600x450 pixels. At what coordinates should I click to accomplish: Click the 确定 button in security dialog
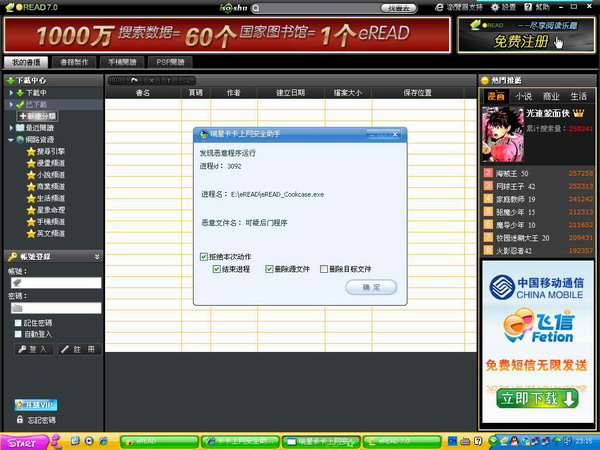pos(371,287)
